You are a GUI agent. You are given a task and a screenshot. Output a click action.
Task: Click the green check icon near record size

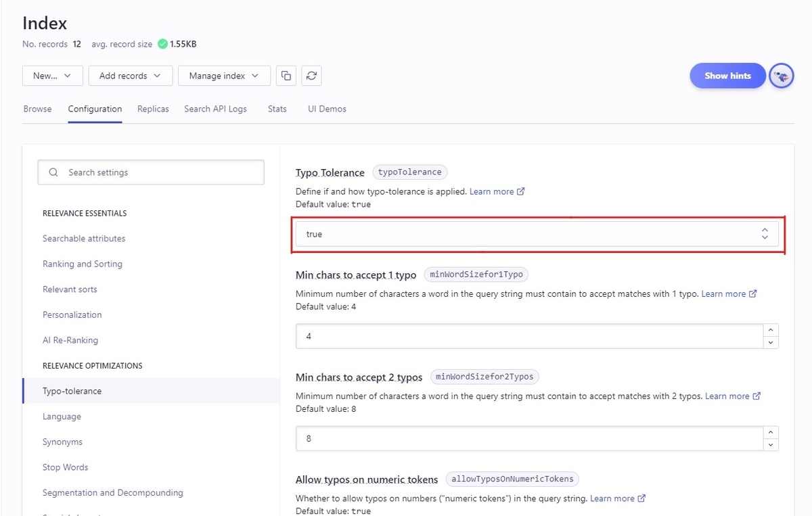(x=162, y=44)
